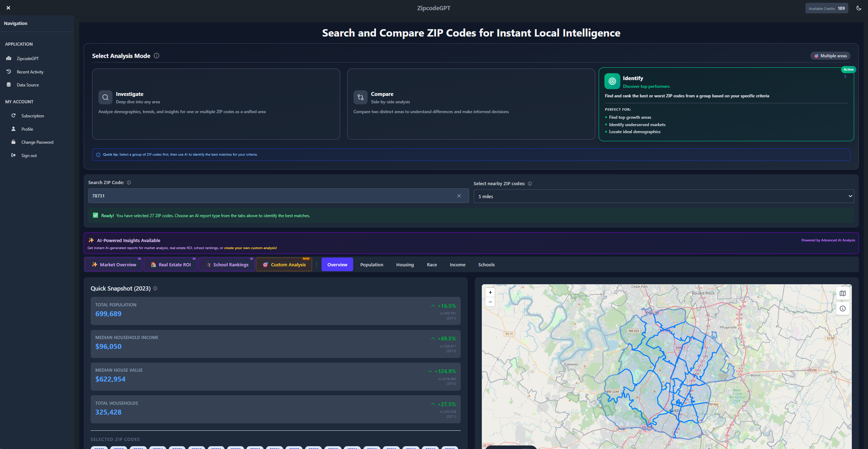Toggle dark mode moon icon
The width and height of the screenshot is (868, 449).
pyautogui.click(x=859, y=8)
